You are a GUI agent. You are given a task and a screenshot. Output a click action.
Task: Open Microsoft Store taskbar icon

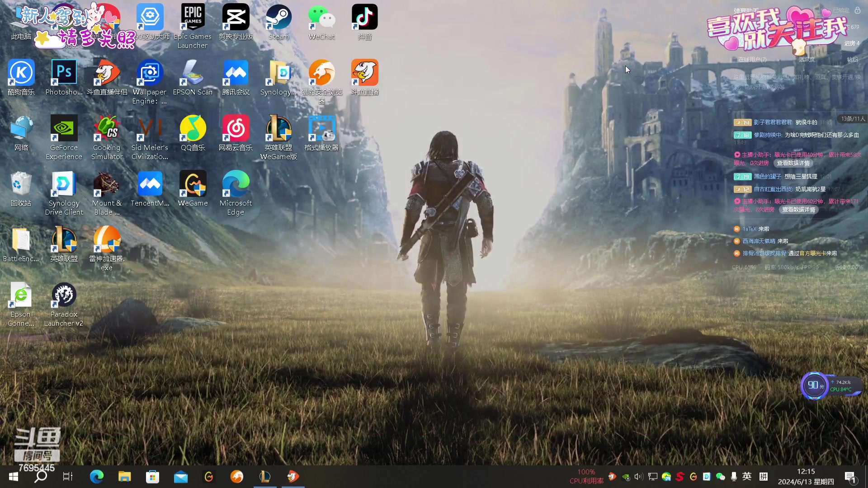point(152,477)
